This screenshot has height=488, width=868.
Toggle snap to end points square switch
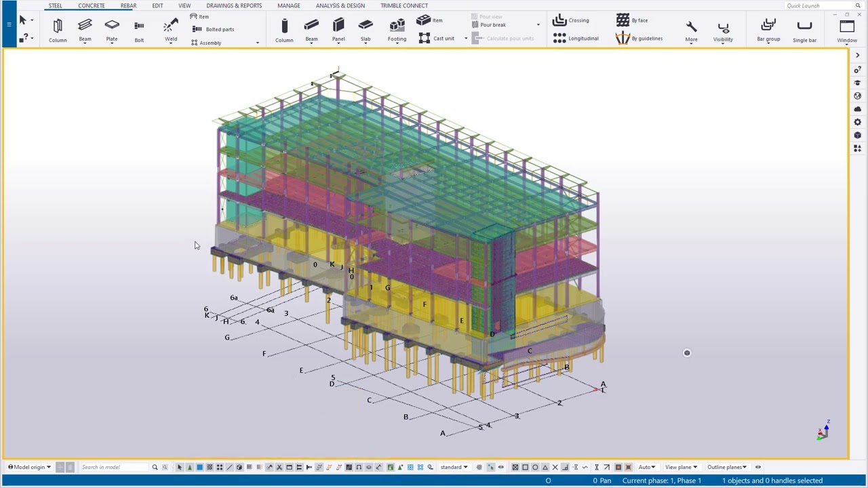[525, 467]
